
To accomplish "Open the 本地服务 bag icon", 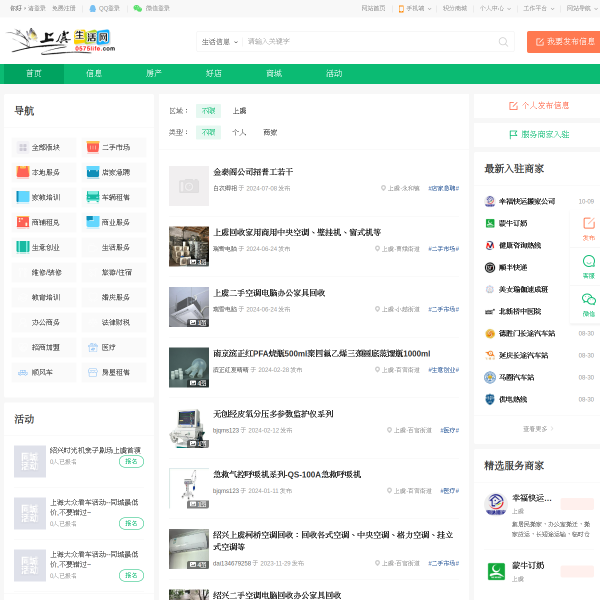I will (x=23, y=172).
